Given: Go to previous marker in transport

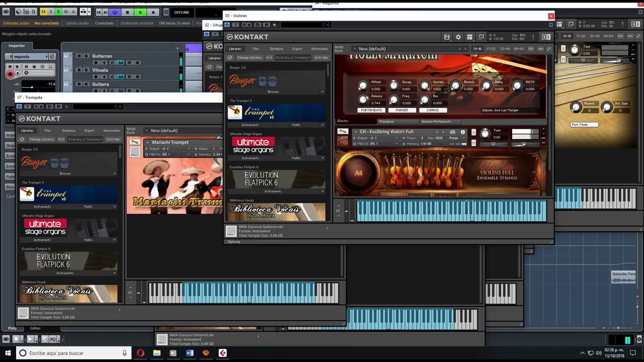Looking at the screenshot, I should pyautogui.click(x=99, y=12).
